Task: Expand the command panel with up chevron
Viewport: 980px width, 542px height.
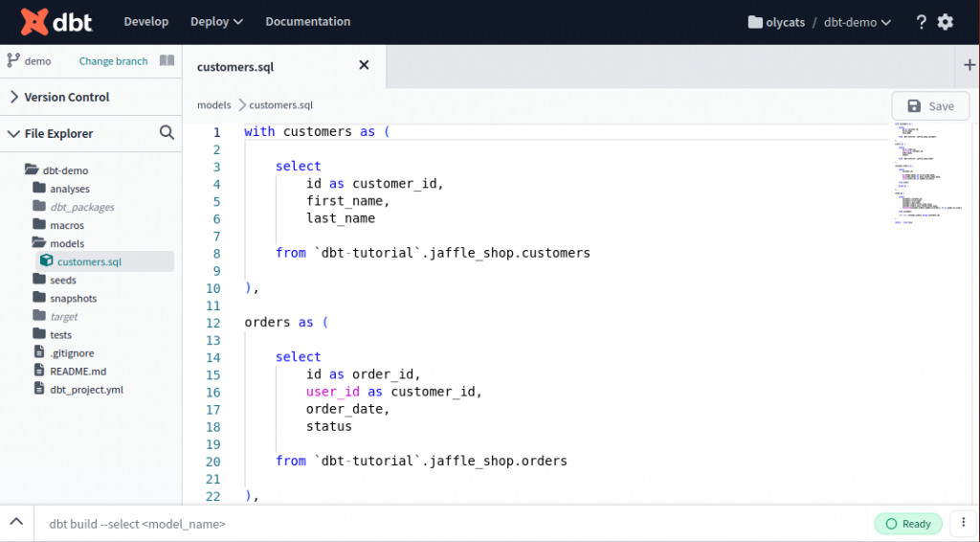Action: point(16,521)
